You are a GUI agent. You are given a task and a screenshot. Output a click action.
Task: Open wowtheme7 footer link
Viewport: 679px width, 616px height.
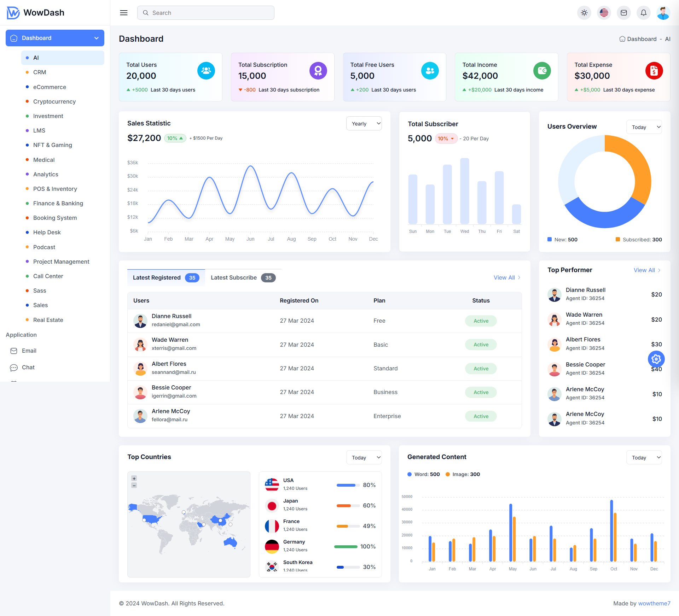point(654,603)
